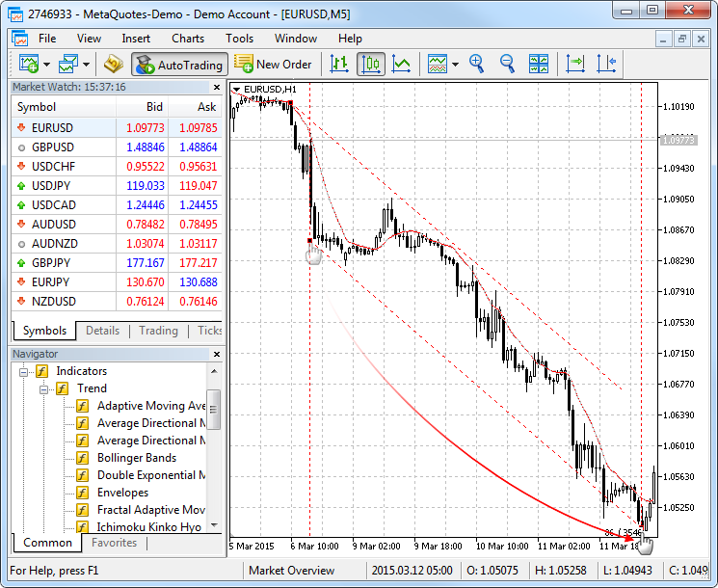Enable auto scroll chart icon
This screenshot has height=588, width=718.
575,64
